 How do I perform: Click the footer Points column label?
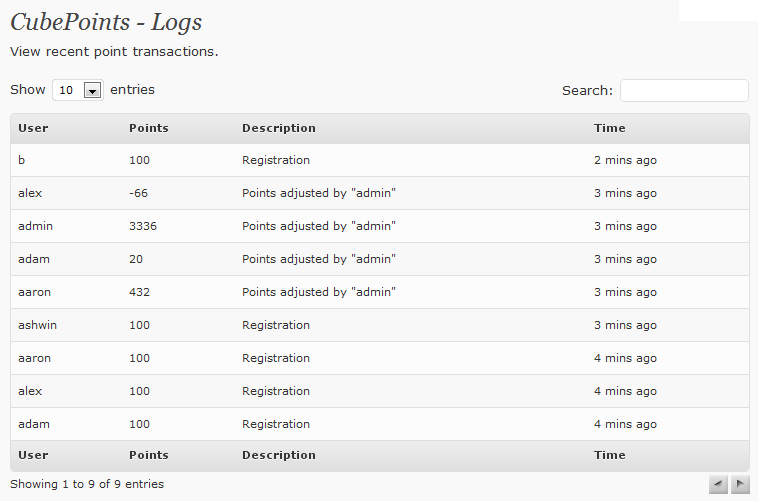click(x=149, y=455)
